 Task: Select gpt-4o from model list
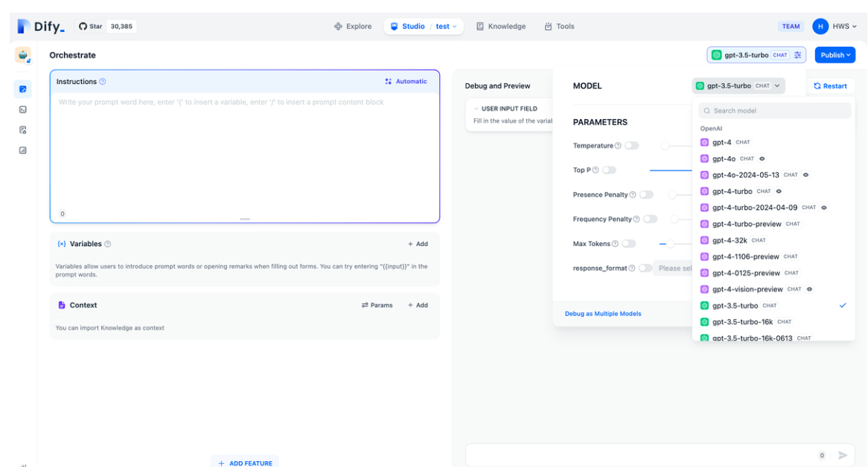[773, 158]
